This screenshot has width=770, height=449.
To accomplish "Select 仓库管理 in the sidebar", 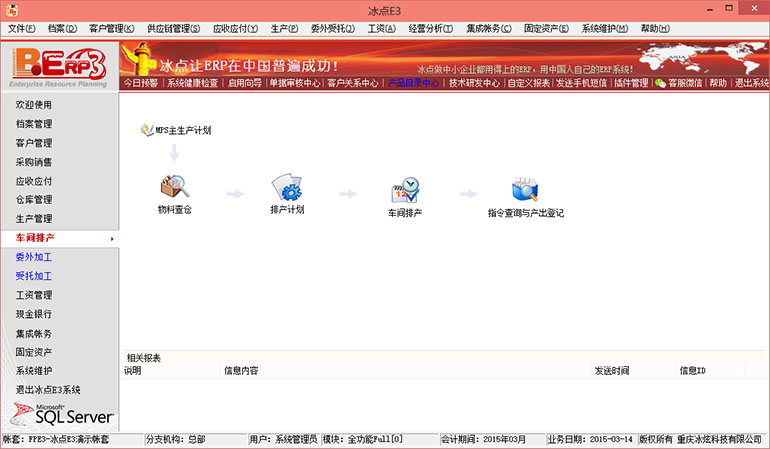I will pos(33,199).
